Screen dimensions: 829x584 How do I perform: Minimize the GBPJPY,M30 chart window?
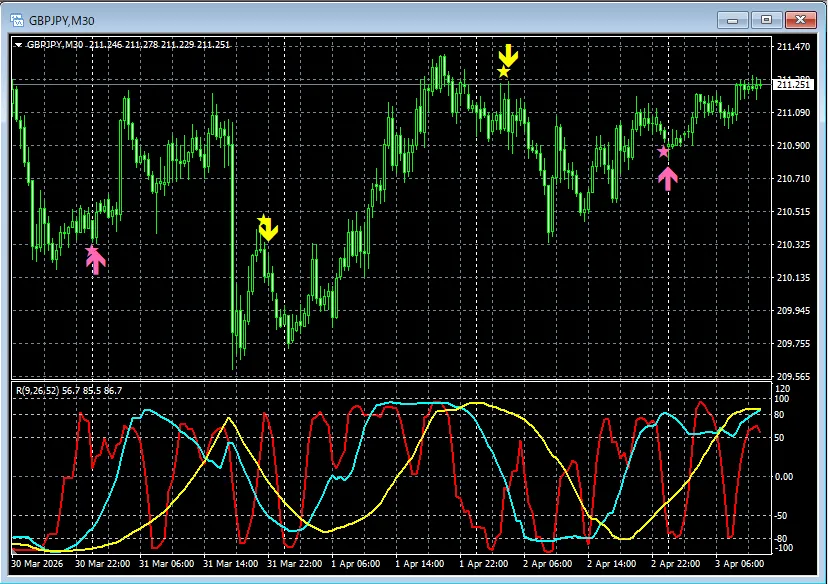coord(732,21)
